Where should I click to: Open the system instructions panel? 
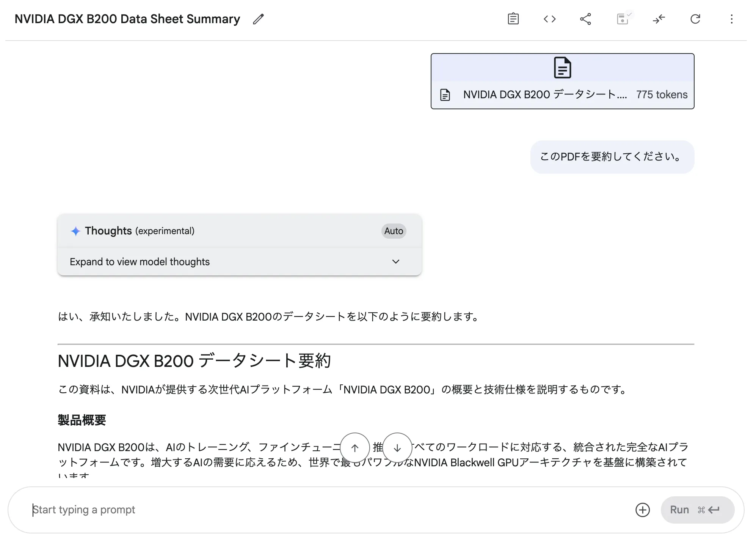click(x=513, y=19)
